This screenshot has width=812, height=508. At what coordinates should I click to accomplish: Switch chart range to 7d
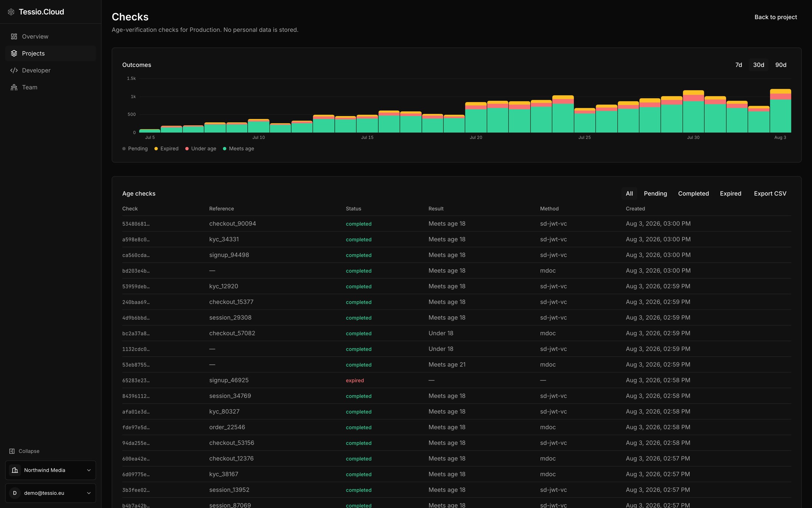pyautogui.click(x=739, y=65)
